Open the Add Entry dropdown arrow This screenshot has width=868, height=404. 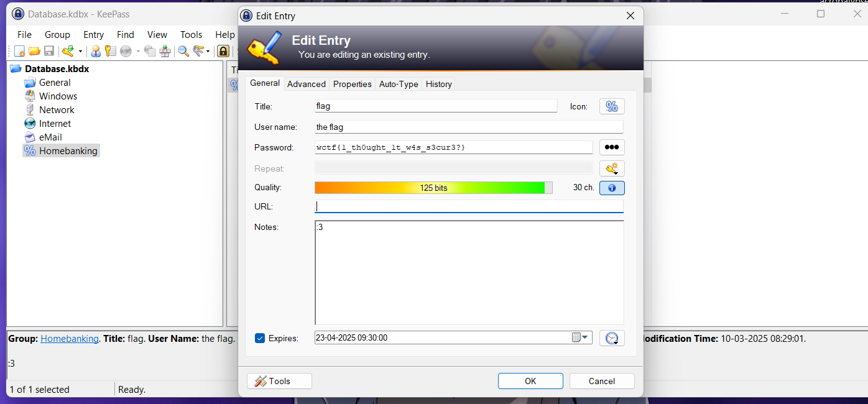pos(80,52)
